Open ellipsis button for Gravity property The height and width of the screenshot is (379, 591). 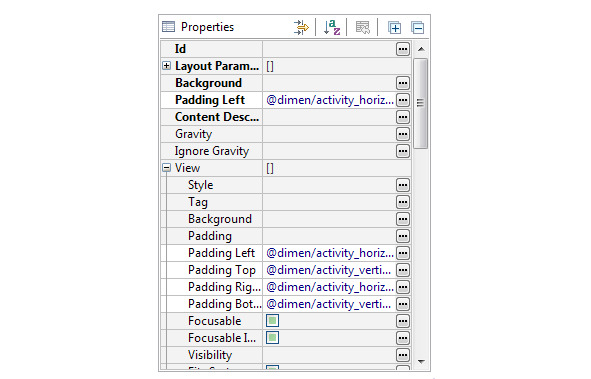[x=403, y=134]
